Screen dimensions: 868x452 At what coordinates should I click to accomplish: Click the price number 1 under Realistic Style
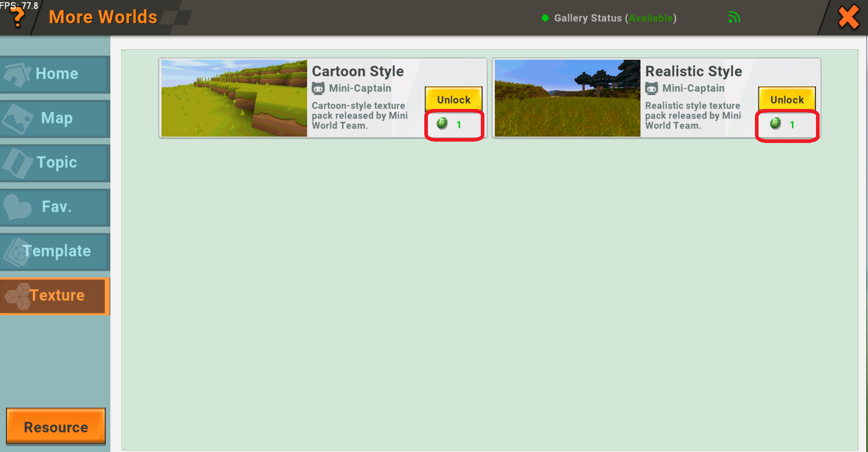pyautogui.click(x=792, y=125)
